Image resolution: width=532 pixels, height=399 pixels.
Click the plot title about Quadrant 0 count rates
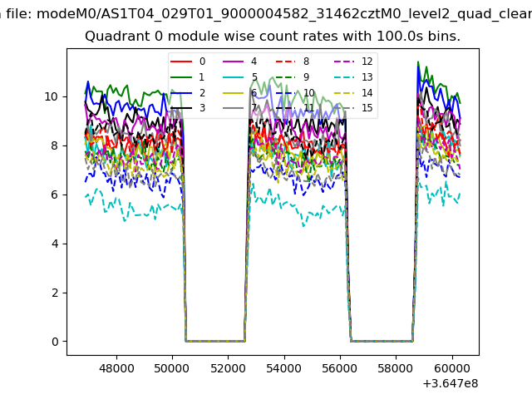click(273, 37)
